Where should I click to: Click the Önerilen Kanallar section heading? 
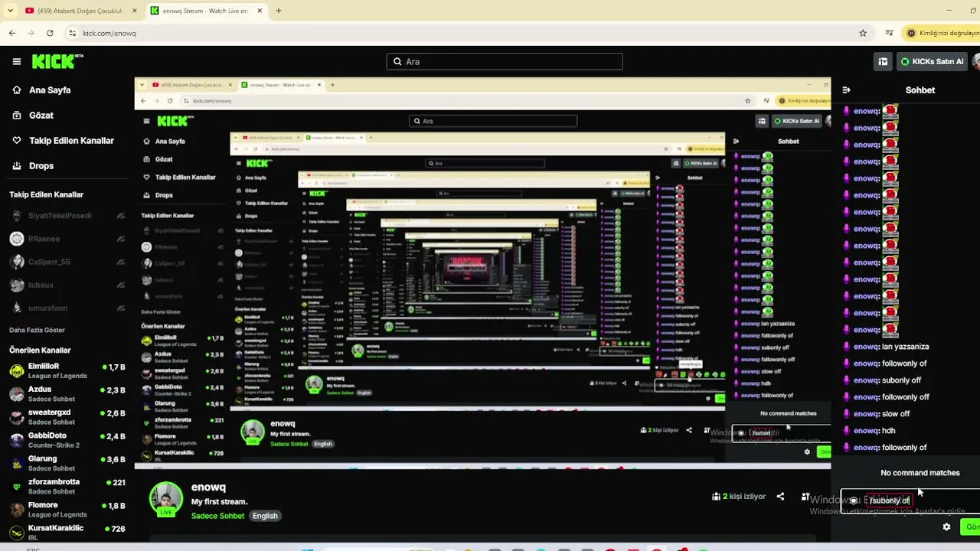(40, 350)
